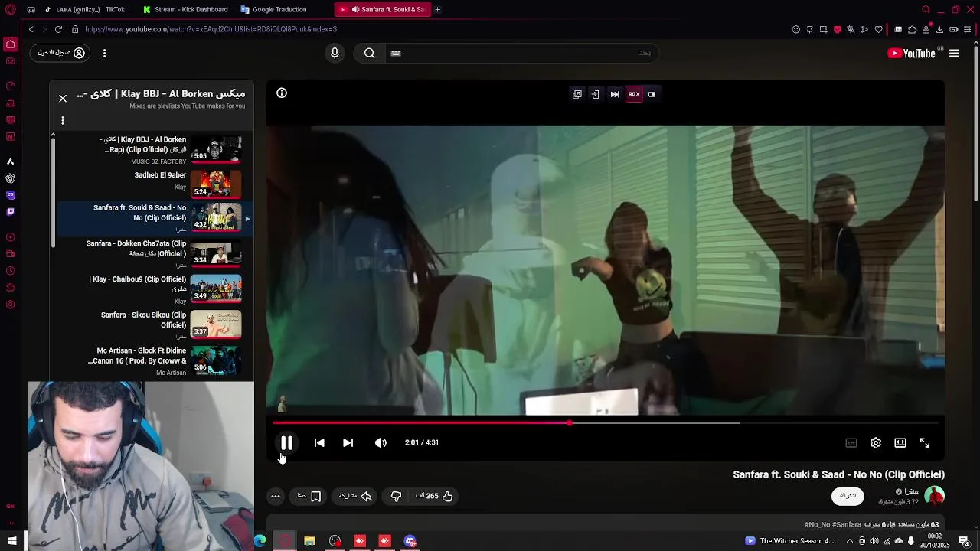Open playlist options three-dot menu
The image size is (980, 551).
(63, 120)
